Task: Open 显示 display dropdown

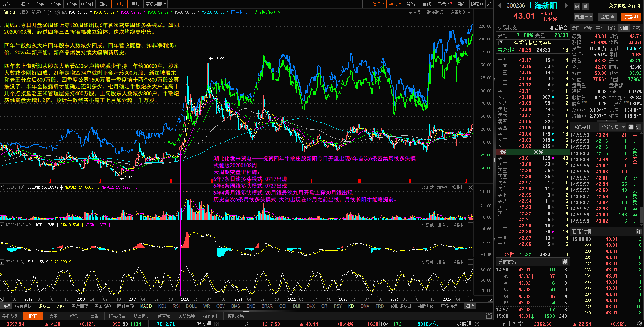Action: click(444, 4)
